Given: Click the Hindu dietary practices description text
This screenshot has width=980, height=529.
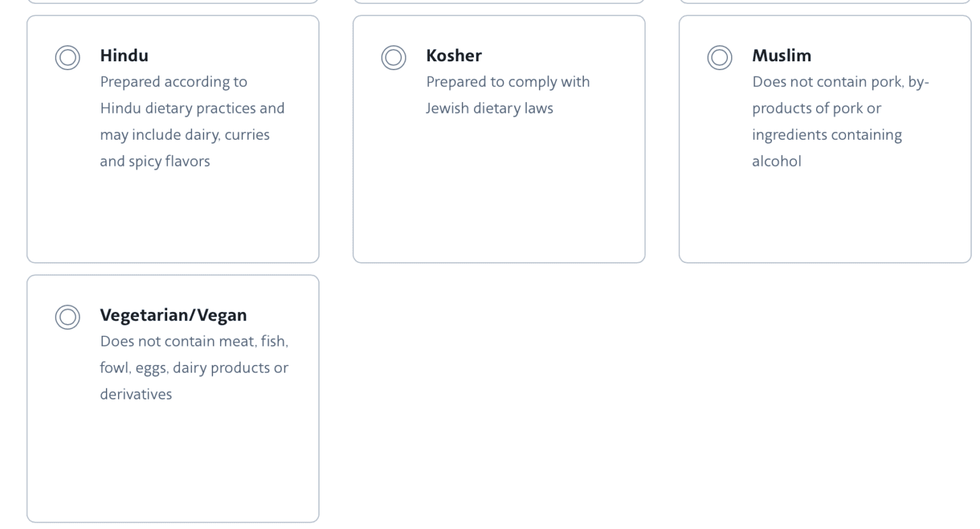Looking at the screenshot, I should tap(192, 121).
